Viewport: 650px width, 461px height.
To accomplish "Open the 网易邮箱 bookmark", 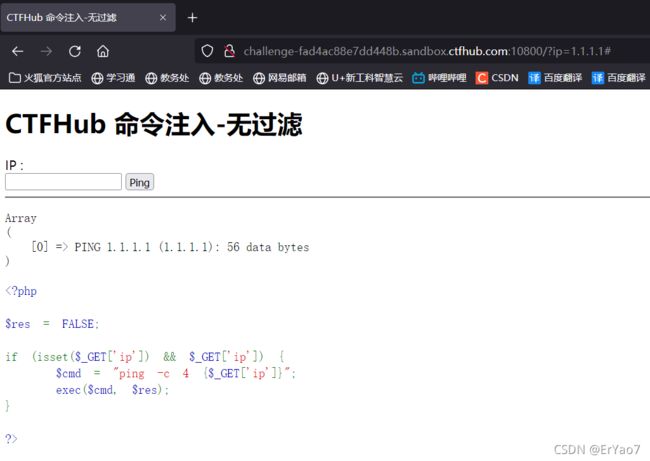I will pos(280,78).
